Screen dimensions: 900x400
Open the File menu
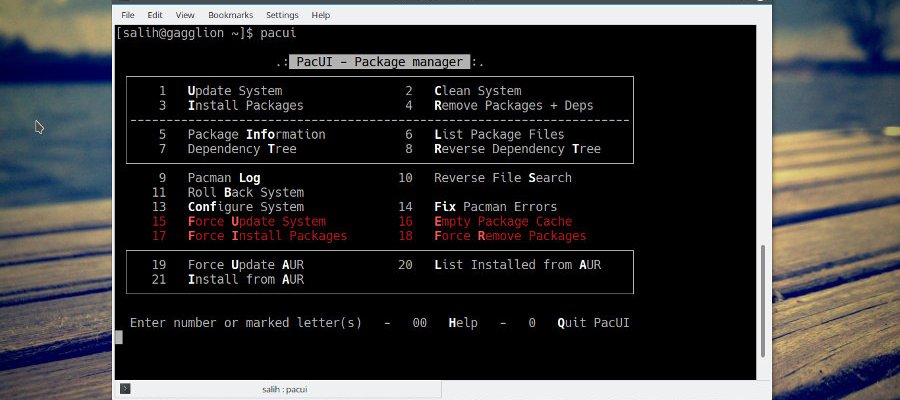[127, 15]
